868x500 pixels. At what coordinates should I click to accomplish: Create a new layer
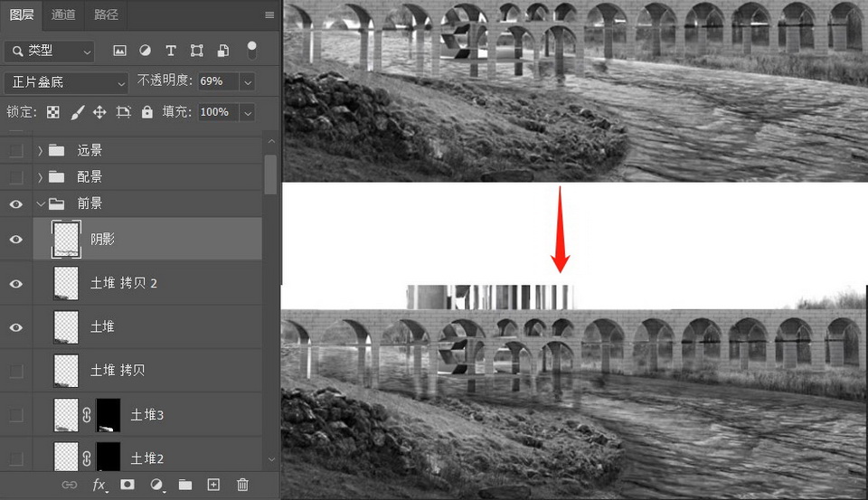click(x=213, y=485)
